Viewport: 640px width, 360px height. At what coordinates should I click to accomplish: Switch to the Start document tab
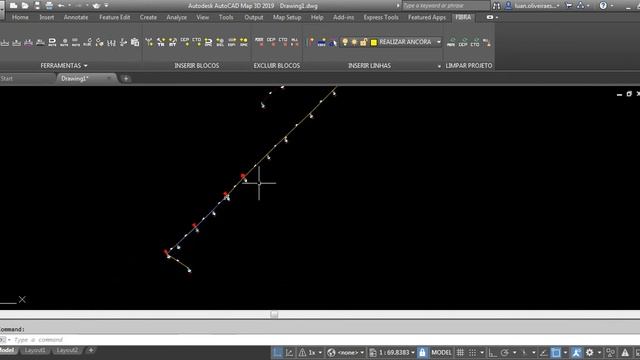tap(7, 78)
